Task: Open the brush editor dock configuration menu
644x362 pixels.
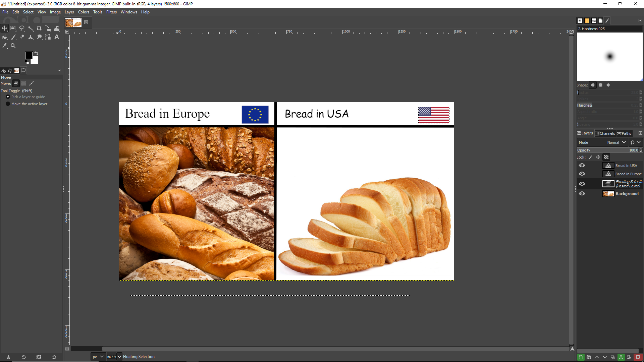Action: point(640,20)
